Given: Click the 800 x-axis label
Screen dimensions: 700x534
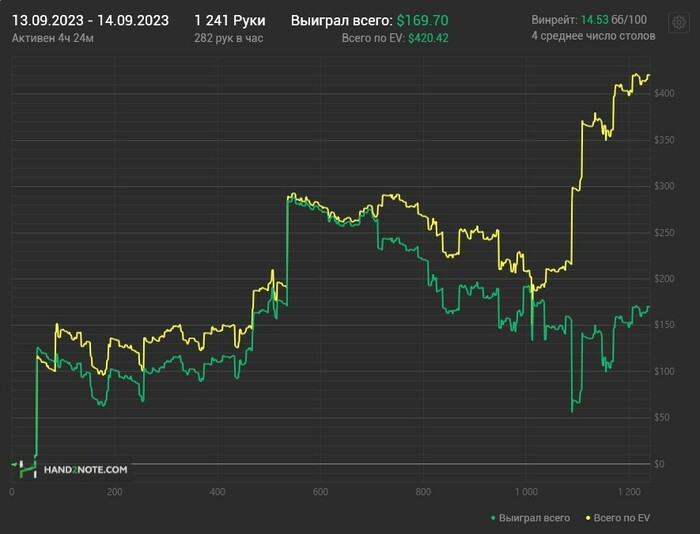Looking at the screenshot, I should tap(423, 492).
